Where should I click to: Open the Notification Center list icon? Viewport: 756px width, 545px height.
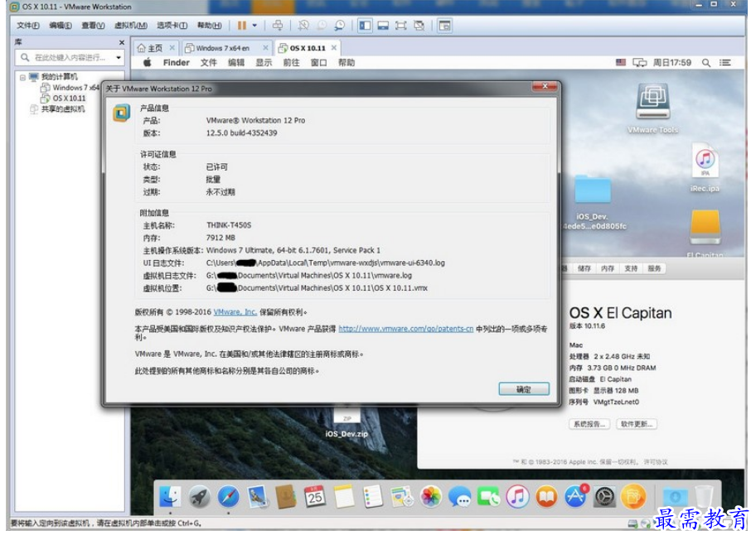(x=725, y=62)
